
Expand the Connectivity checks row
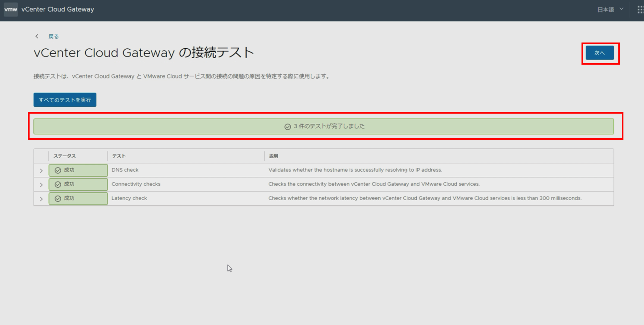pos(41,185)
